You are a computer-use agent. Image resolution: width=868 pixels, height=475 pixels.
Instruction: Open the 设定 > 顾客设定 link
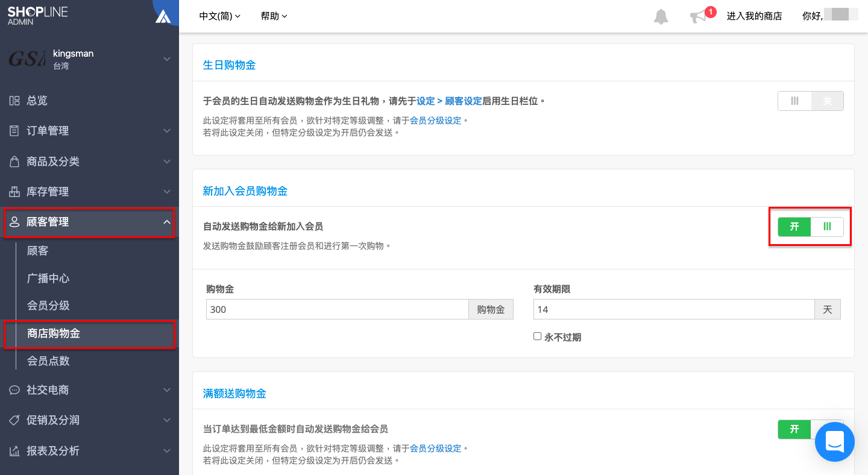449,101
